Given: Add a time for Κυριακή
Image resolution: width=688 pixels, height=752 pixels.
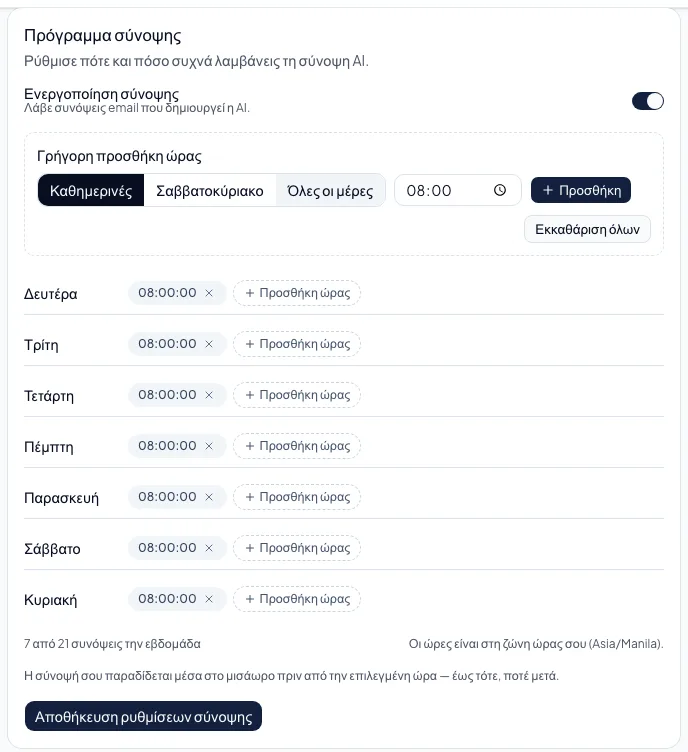Looking at the screenshot, I should click(297, 599).
